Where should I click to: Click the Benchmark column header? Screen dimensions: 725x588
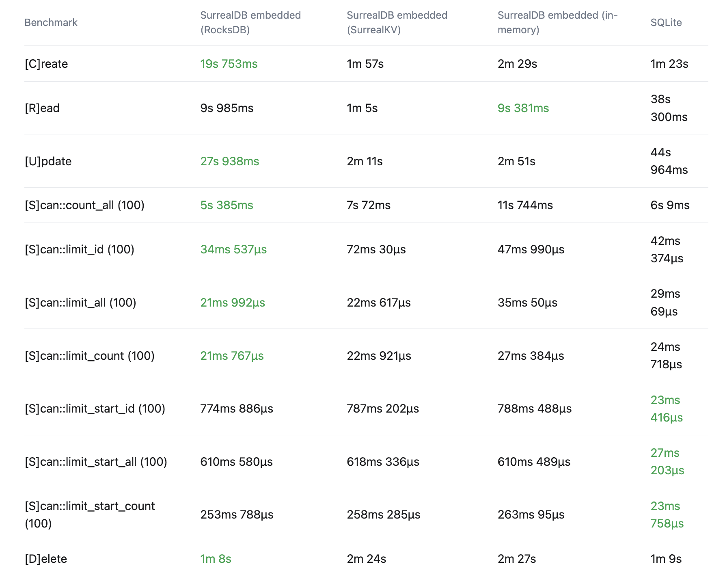pos(51,22)
